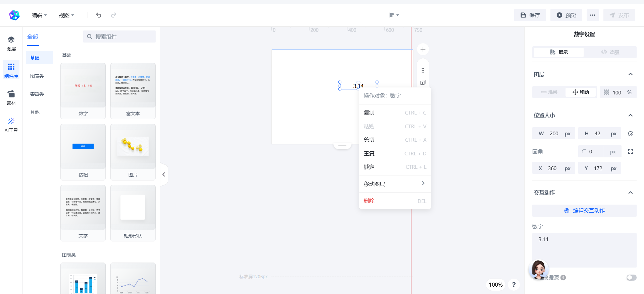Open the assistant avatar
This screenshot has width=644, height=294.
pyautogui.click(x=539, y=270)
